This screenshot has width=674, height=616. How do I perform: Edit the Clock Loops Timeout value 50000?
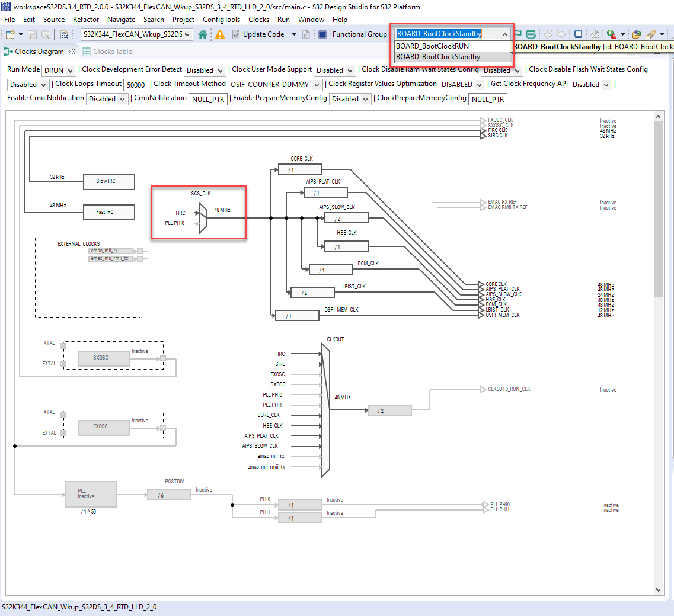(x=135, y=85)
